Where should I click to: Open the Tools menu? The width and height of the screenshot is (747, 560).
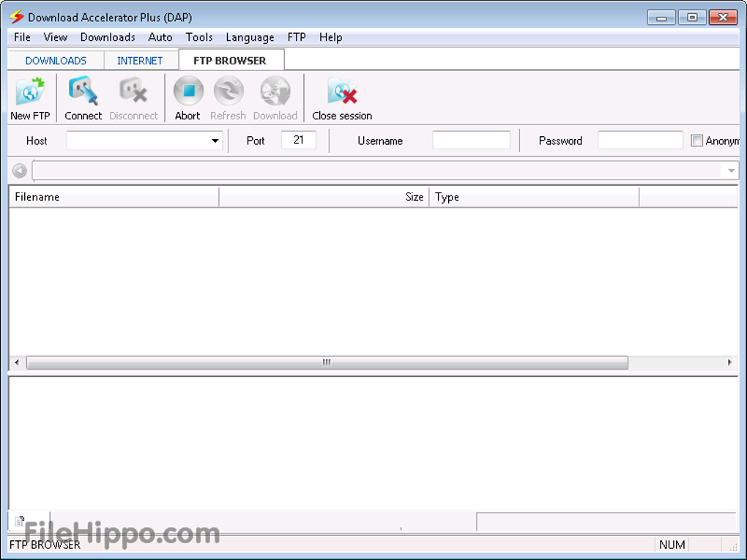pyautogui.click(x=198, y=37)
